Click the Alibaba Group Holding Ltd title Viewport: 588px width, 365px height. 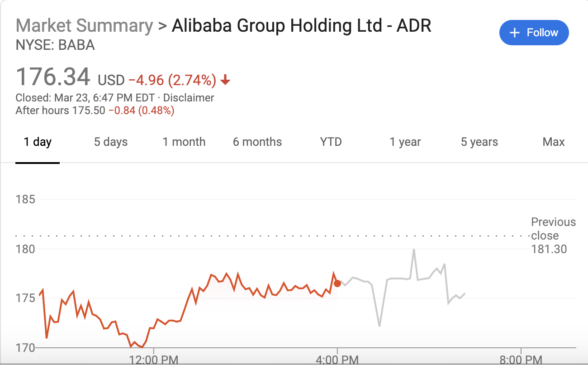(x=301, y=25)
